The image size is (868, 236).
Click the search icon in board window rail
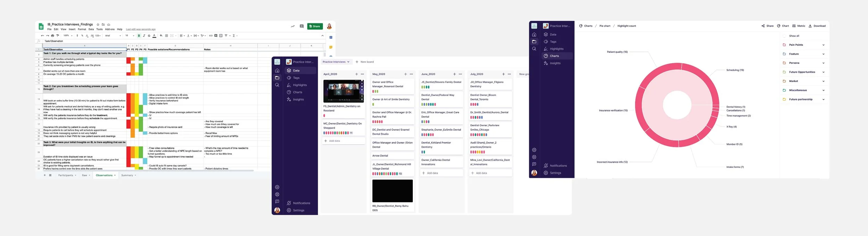coord(277,85)
